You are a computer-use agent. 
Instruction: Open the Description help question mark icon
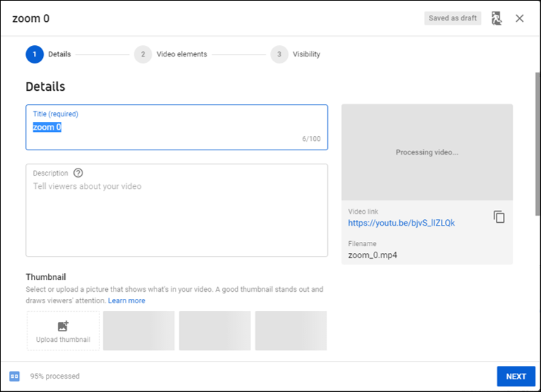point(78,173)
